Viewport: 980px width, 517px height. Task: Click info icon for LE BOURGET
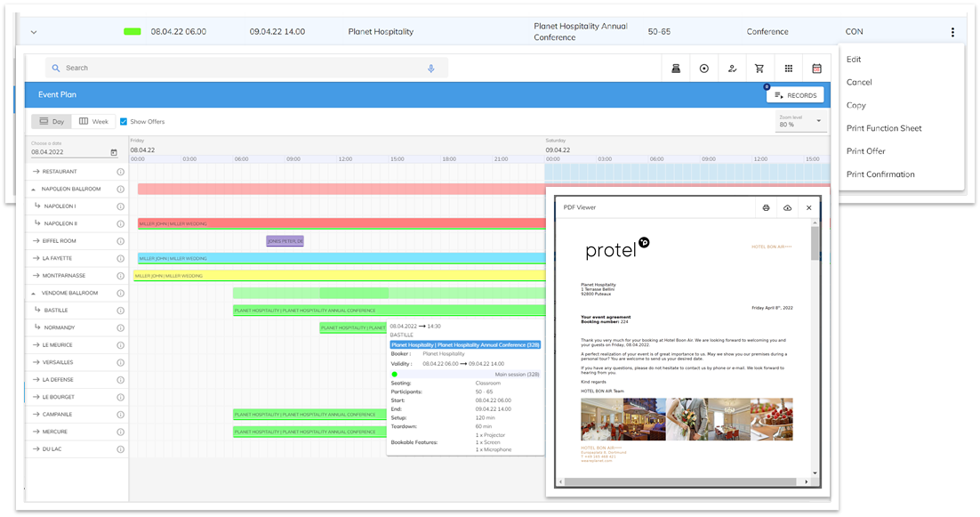point(121,397)
